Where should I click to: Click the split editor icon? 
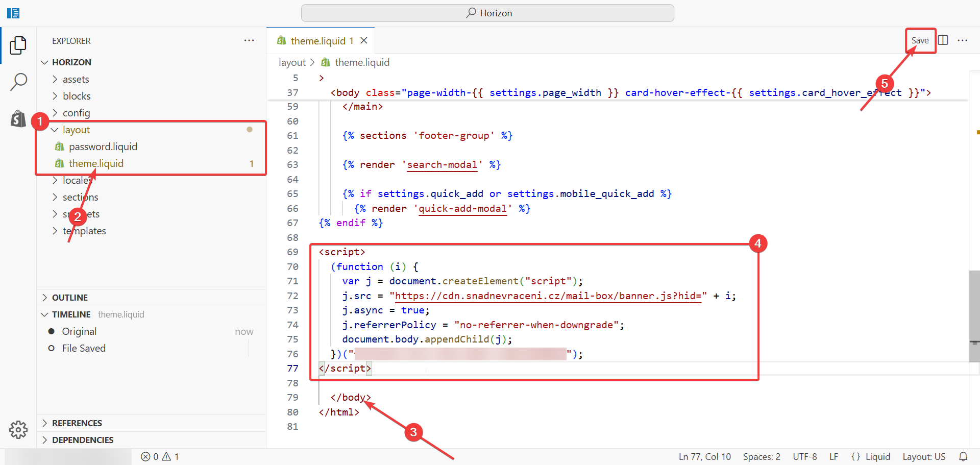tap(943, 40)
